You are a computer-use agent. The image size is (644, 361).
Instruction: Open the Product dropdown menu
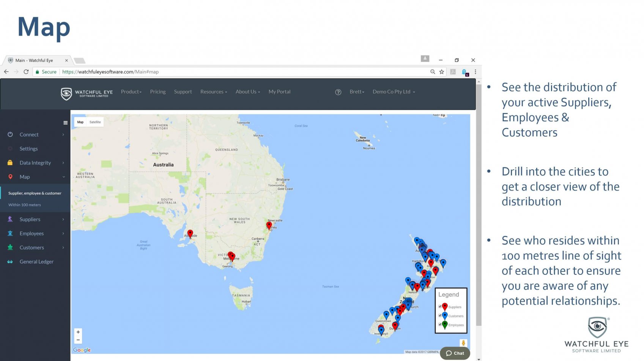point(131,92)
